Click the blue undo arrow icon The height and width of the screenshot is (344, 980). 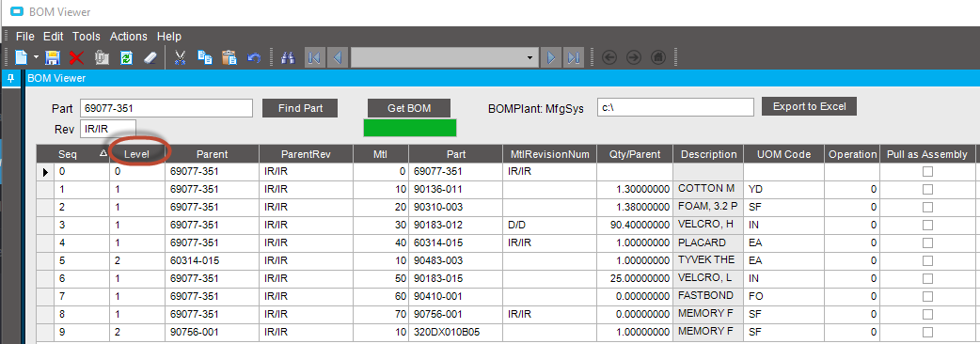coord(254,58)
